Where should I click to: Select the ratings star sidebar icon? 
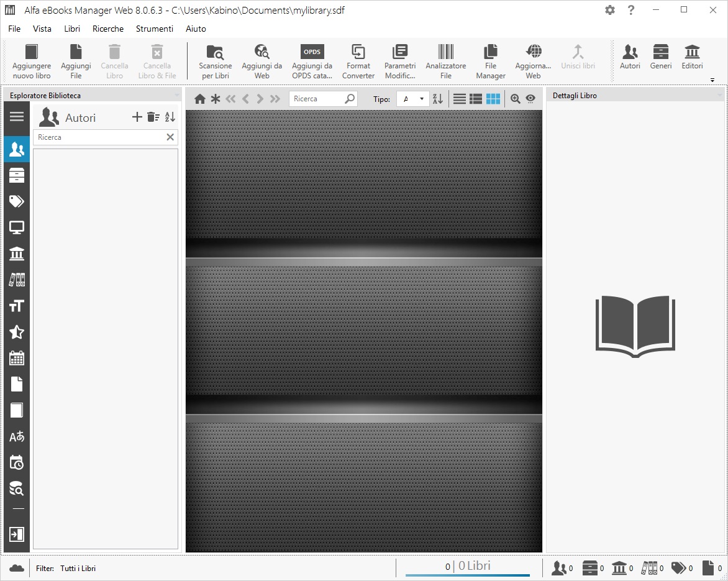17,332
